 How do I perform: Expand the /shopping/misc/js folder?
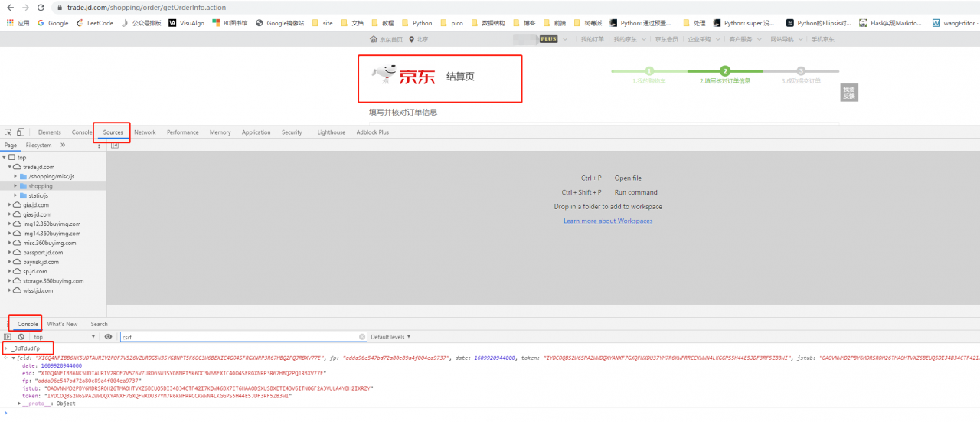point(15,176)
